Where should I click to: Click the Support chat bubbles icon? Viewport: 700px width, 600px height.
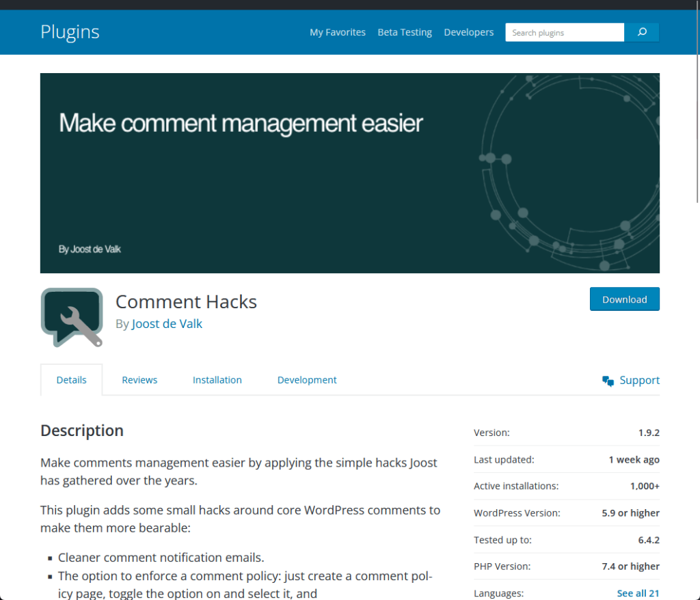point(608,381)
